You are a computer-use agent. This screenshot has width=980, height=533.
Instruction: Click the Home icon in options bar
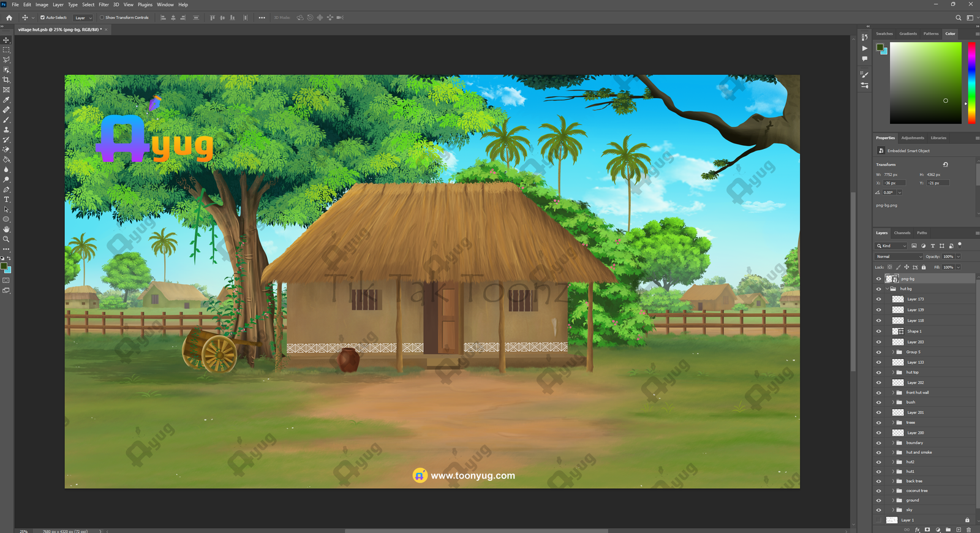pos(9,18)
